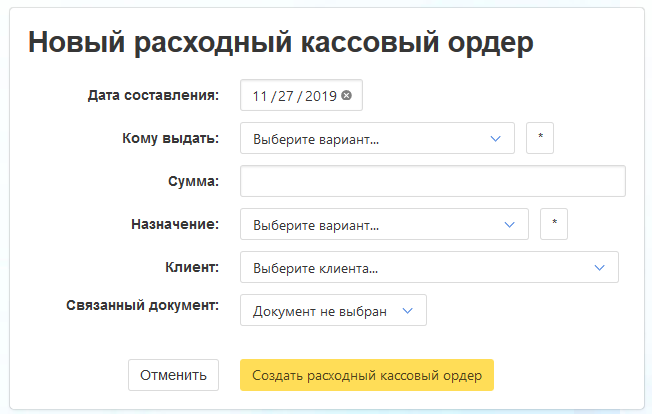Open the Выберите клиента combo box

click(429, 267)
